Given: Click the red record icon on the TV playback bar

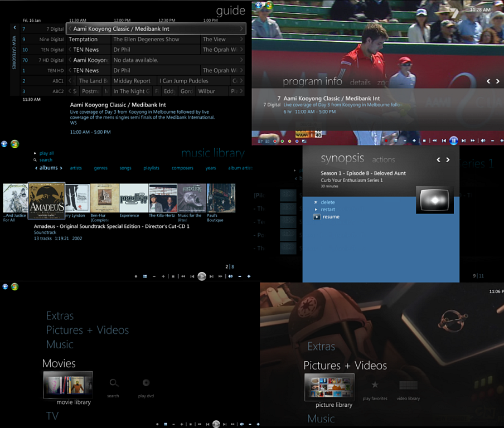Looking at the screenshot, I should pyautogui.click(x=386, y=140).
